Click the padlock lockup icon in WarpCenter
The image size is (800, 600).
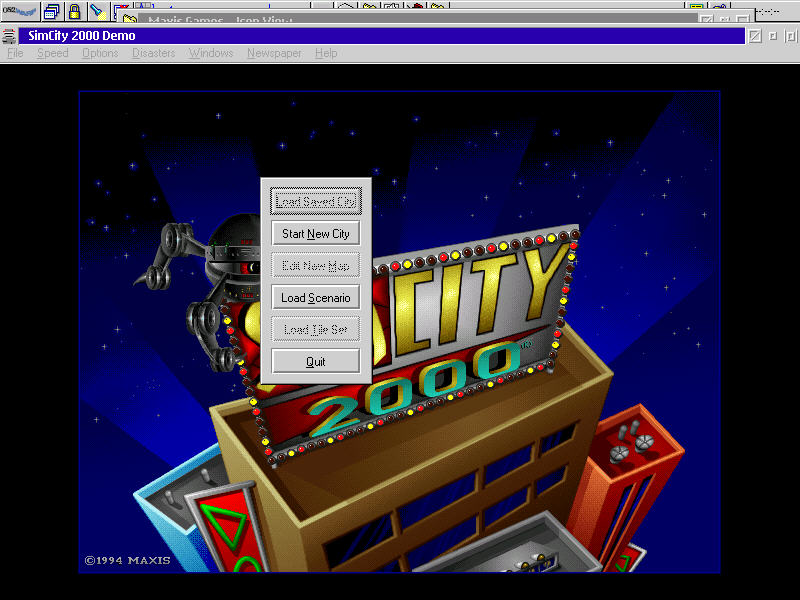(74, 11)
